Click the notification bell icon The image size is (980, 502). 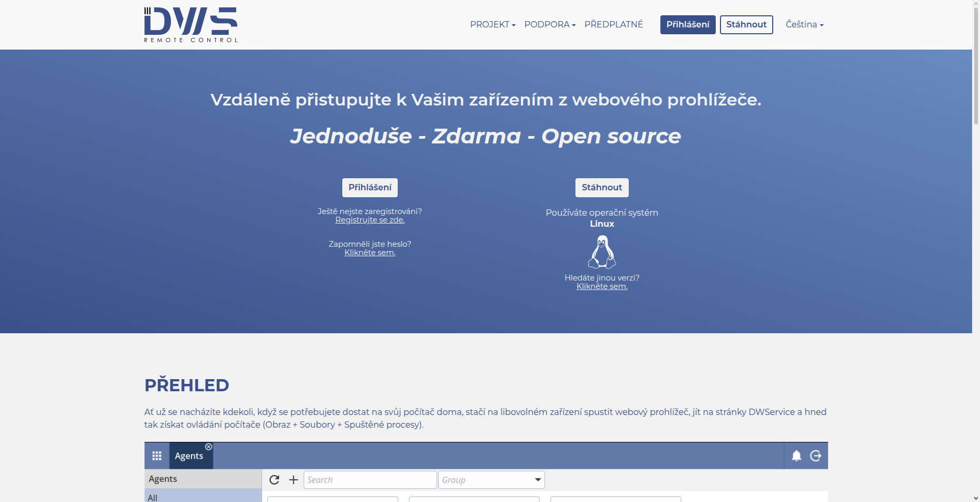pos(796,456)
